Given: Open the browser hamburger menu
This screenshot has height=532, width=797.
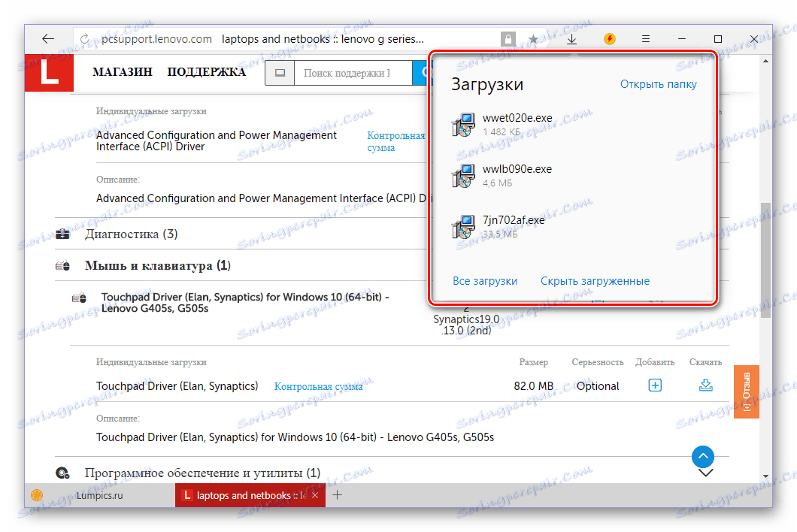Looking at the screenshot, I should 646,38.
